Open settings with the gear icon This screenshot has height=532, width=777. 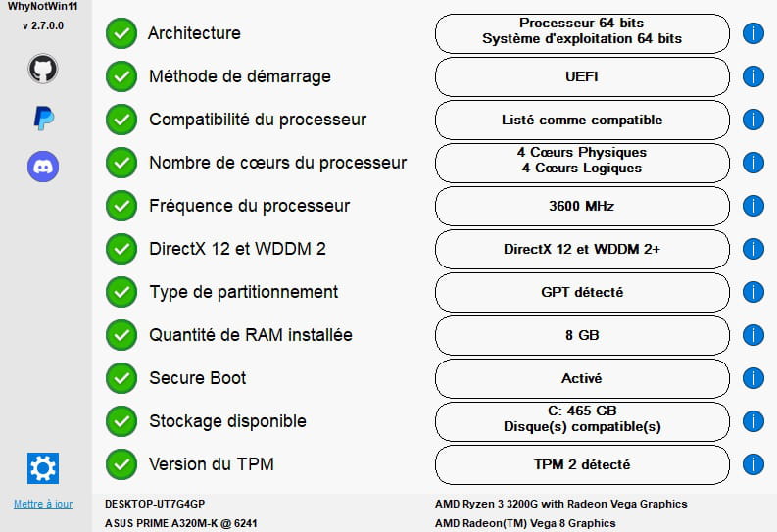(x=43, y=468)
